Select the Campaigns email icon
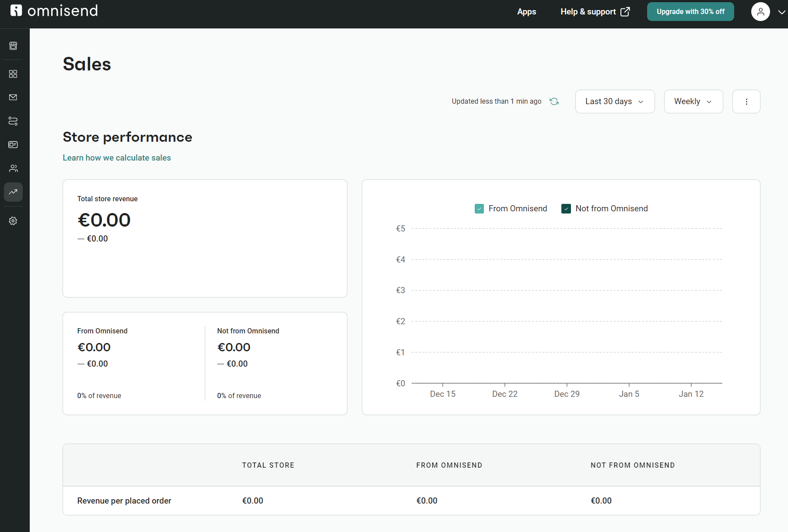This screenshot has width=788, height=532. pyautogui.click(x=13, y=97)
